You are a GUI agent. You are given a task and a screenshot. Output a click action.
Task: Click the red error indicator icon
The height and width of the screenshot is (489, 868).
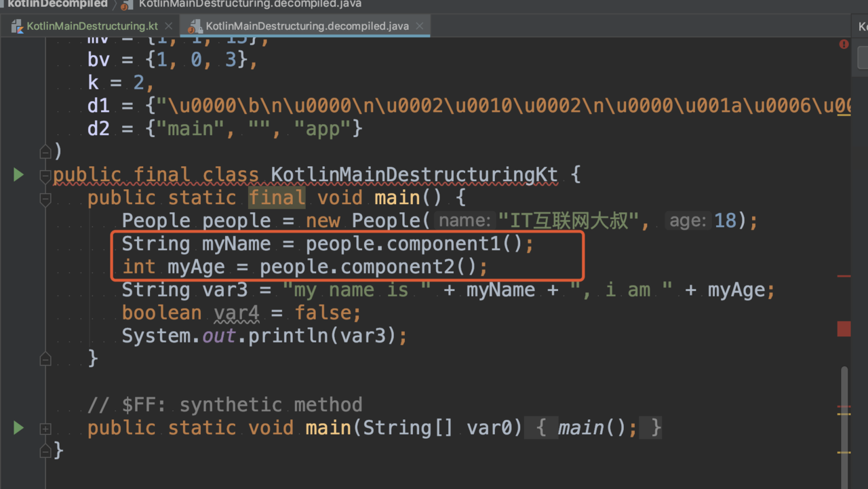coord(844,44)
